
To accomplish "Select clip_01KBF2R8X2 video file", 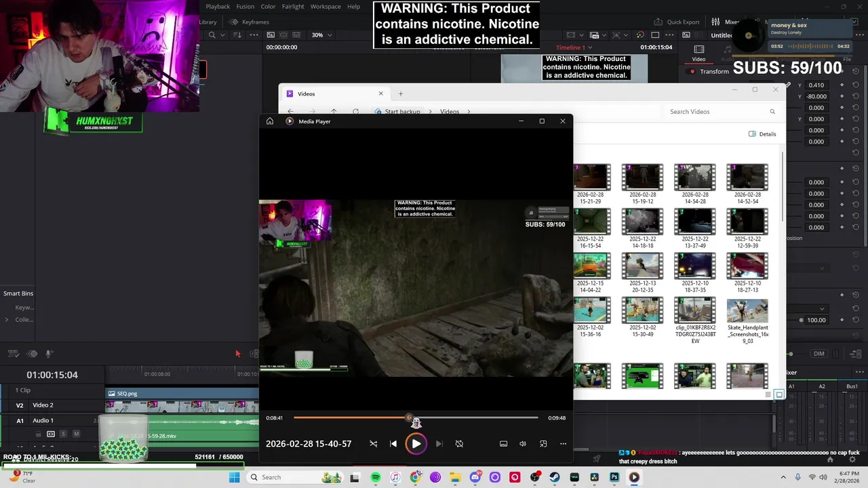I will tap(695, 321).
